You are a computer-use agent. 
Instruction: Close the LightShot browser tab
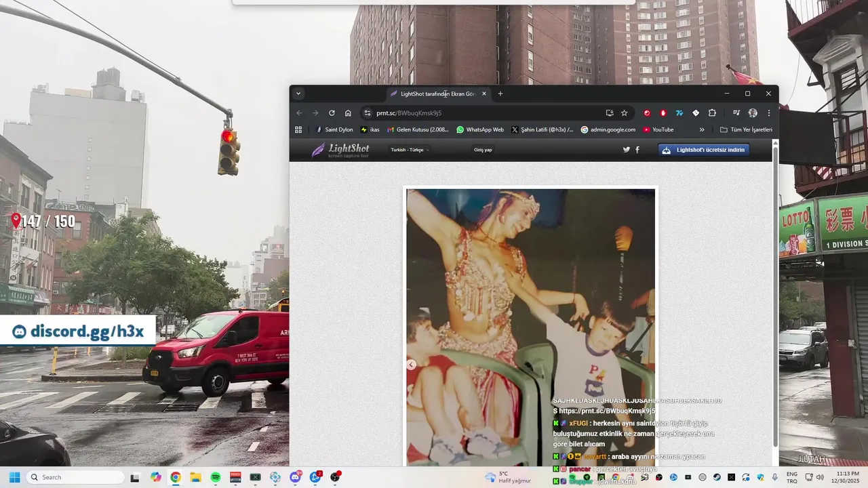tap(484, 94)
